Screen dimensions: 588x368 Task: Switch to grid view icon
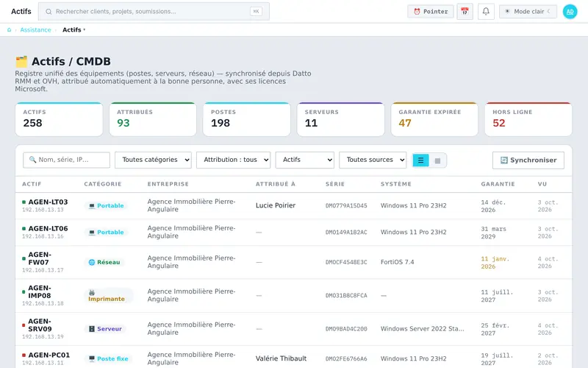(437, 160)
